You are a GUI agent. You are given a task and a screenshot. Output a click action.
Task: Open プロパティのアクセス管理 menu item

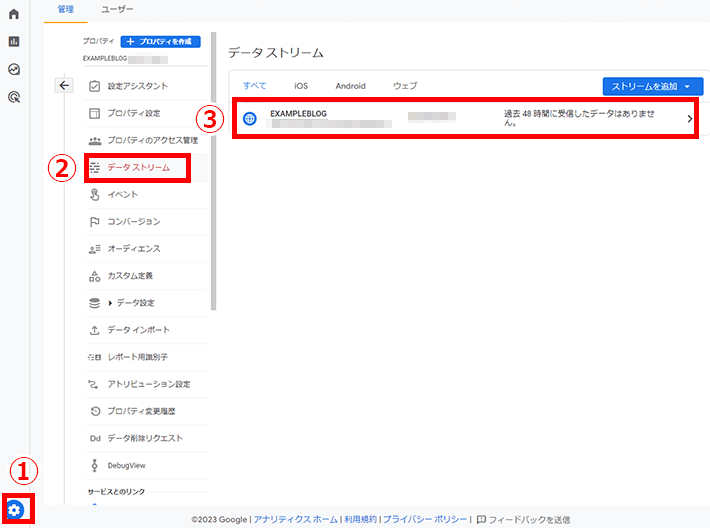(146, 140)
